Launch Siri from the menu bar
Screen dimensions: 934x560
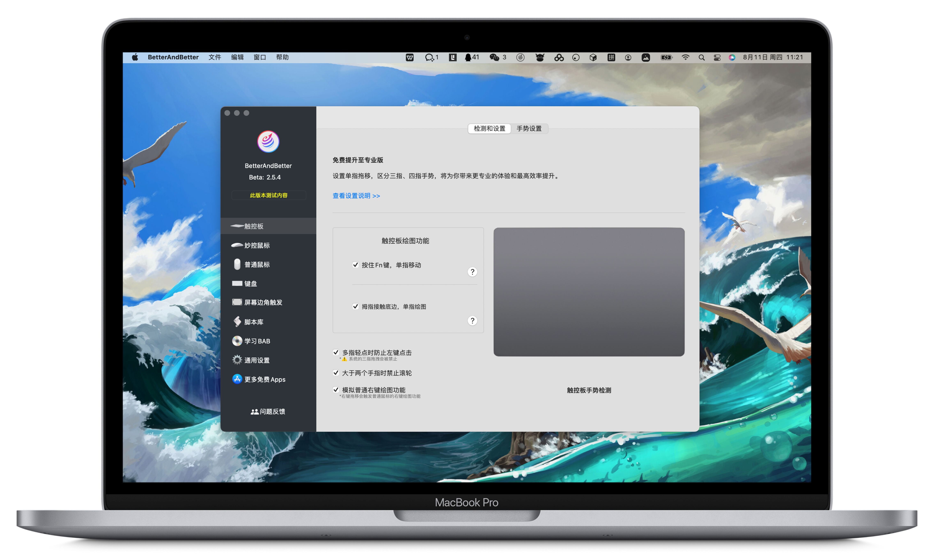[x=732, y=57]
